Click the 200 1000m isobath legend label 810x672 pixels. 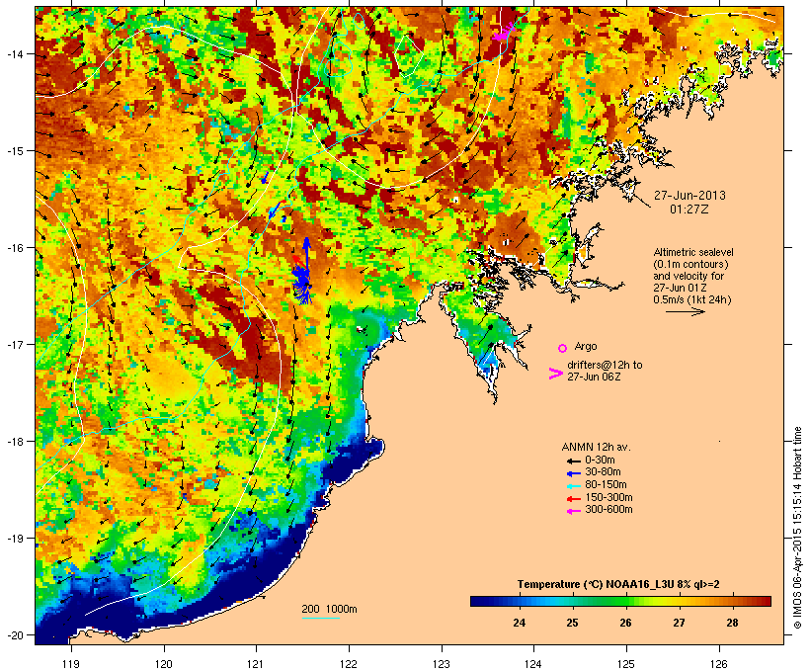[329, 609]
